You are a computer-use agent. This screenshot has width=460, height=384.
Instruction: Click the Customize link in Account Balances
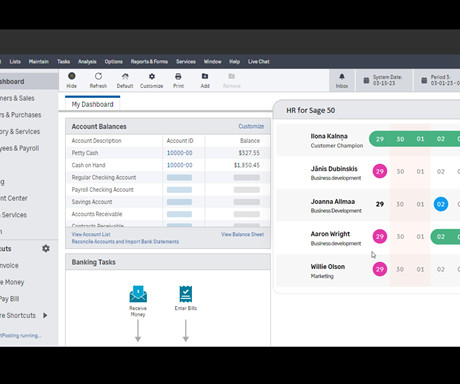(251, 126)
